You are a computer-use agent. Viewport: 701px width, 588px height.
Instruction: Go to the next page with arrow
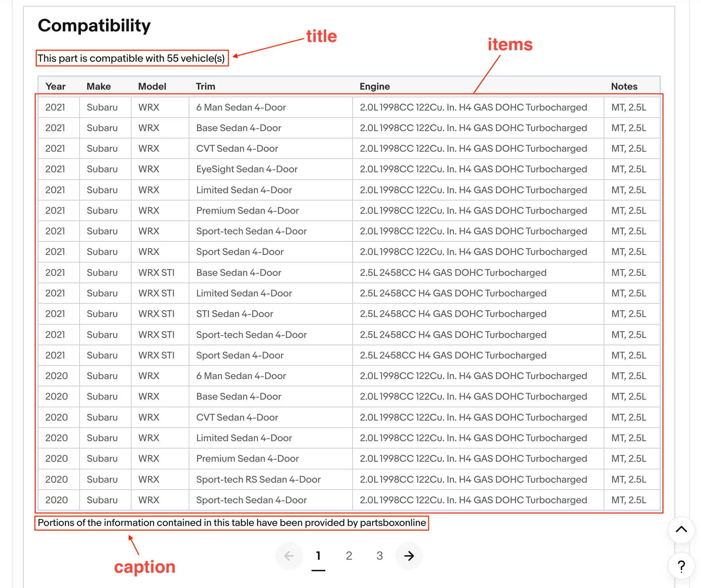tap(409, 556)
